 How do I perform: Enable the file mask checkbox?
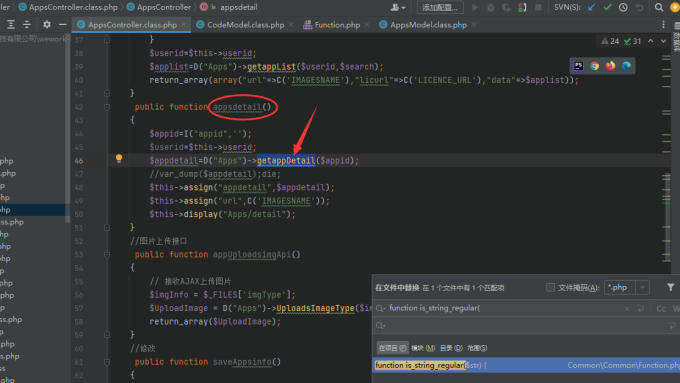(x=550, y=288)
